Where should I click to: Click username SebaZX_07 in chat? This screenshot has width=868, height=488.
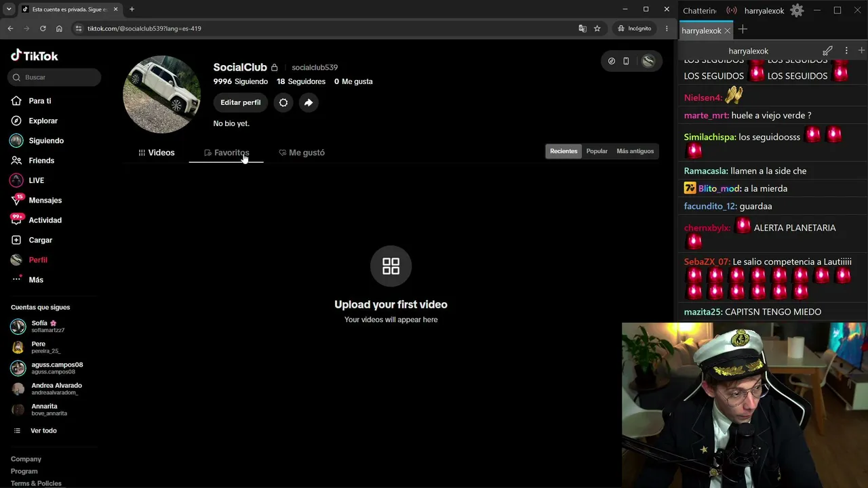coord(707,262)
